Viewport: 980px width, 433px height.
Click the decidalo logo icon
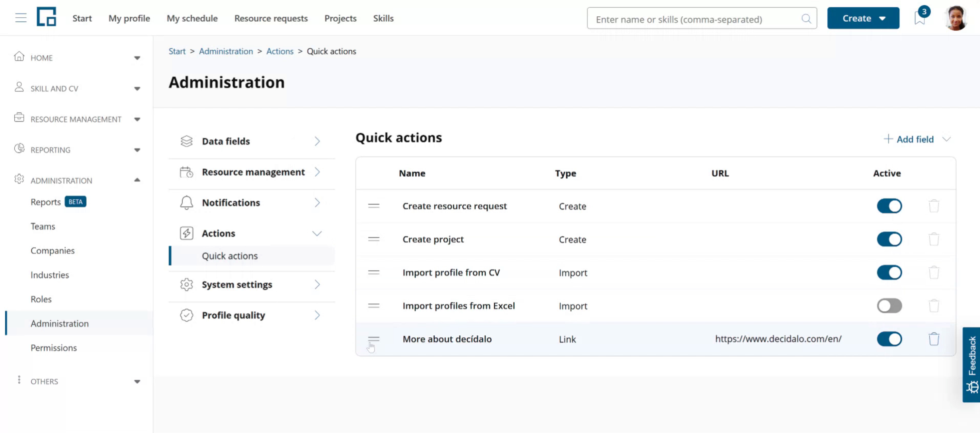point(46,17)
